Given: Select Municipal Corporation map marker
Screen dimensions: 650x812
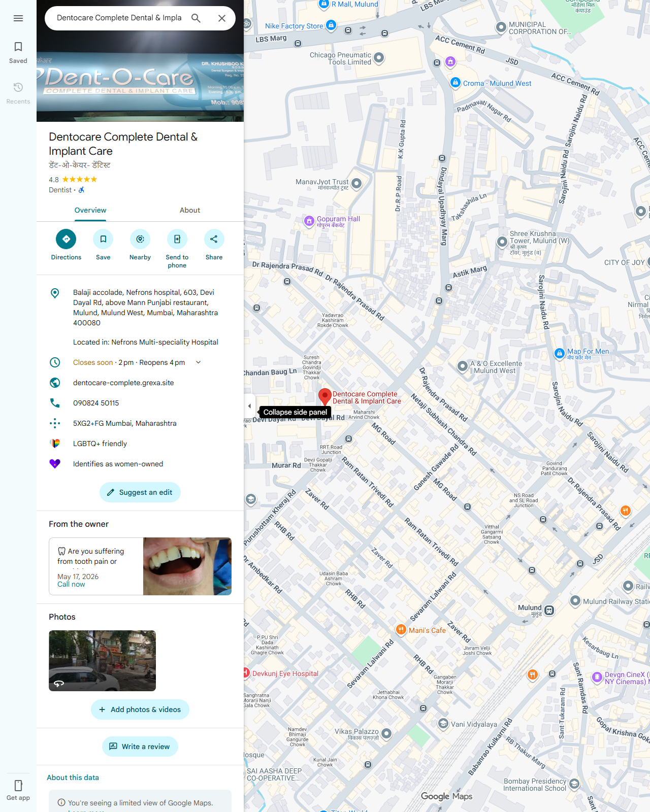Looking at the screenshot, I should pos(501,27).
